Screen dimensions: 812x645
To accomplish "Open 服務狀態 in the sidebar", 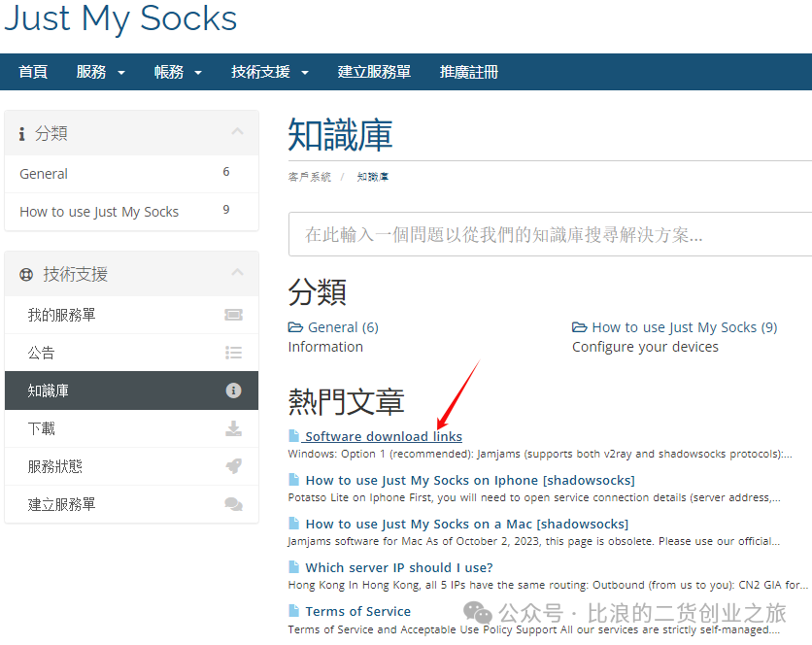I will 131,467.
